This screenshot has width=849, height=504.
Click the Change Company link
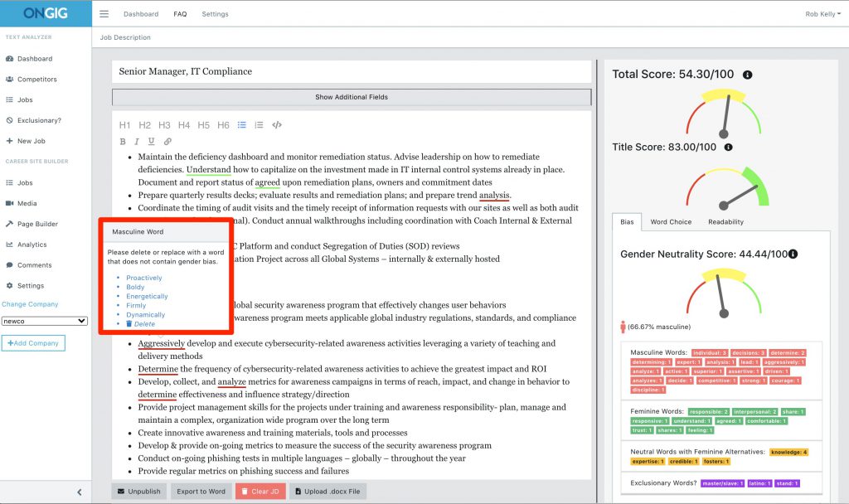[x=30, y=304]
